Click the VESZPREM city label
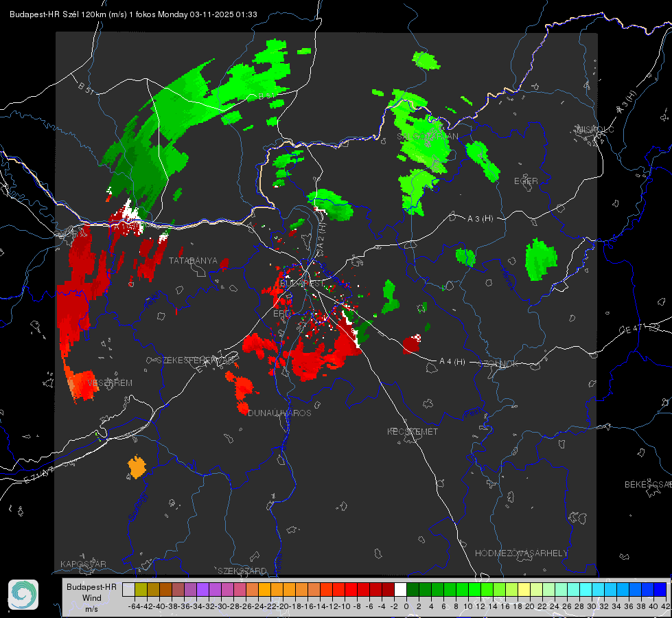This screenshot has height=618, width=672. tap(110, 383)
